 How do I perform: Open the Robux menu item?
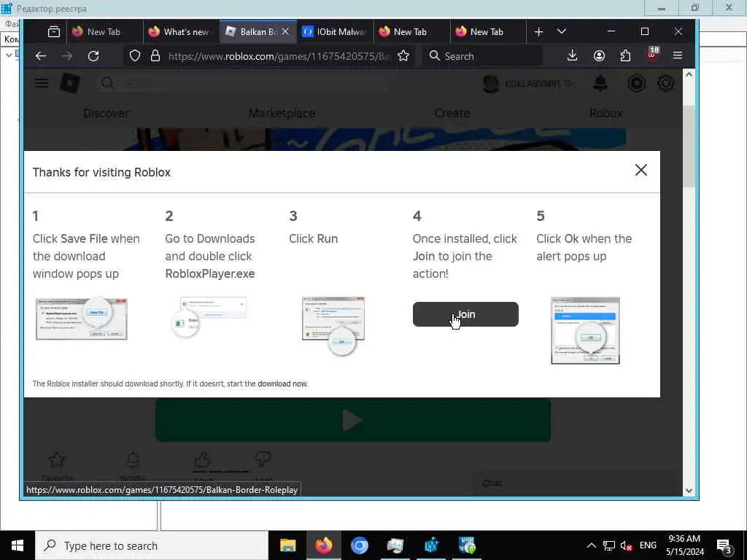click(606, 113)
